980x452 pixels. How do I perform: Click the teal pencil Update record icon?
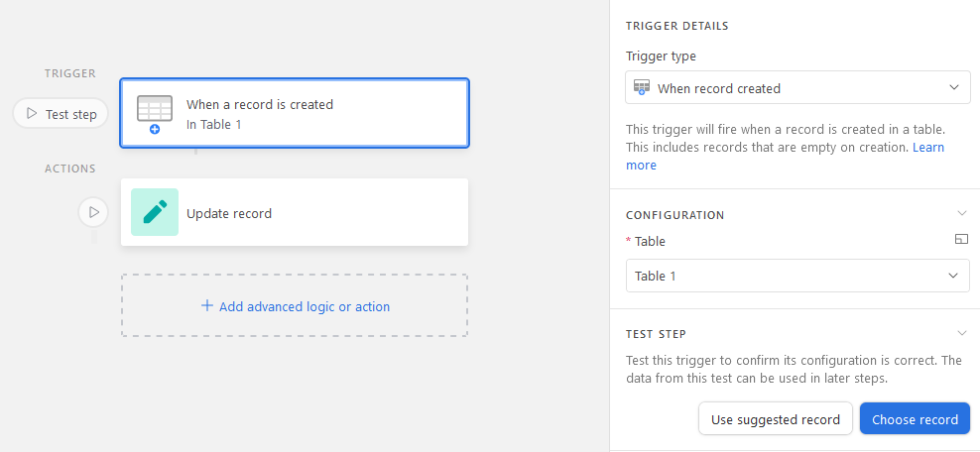click(x=155, y=212)
